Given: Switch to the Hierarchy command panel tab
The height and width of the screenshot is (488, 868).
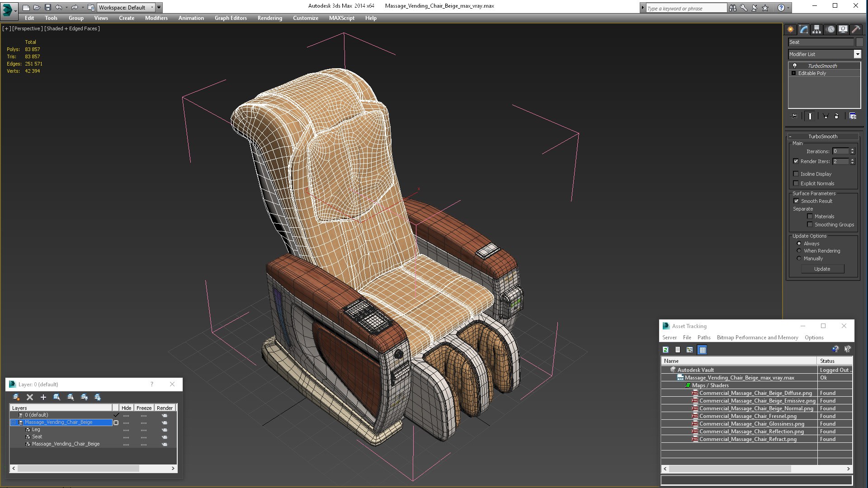Looking at the screenshot, I should [x=816, y=29].
